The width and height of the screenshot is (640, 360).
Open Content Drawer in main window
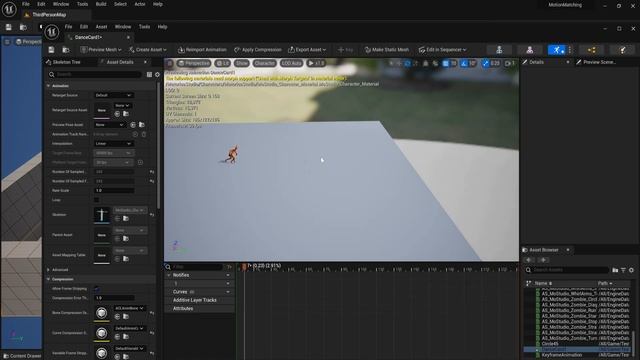click(x=22, y=356)
